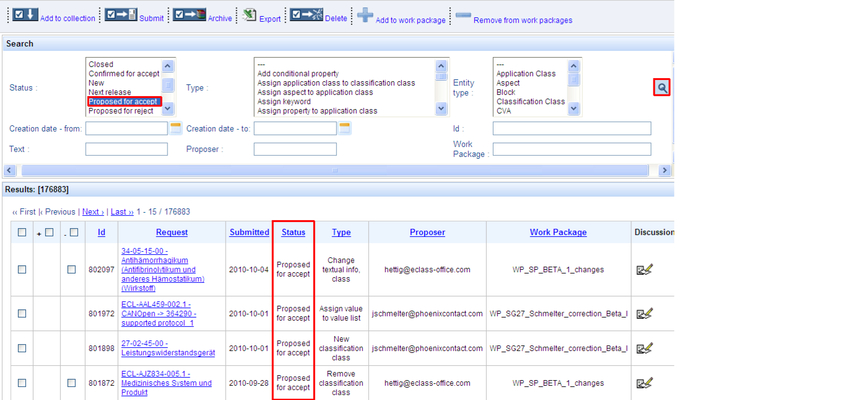Click the Delete toolbar icon

[x=306, y=14]
